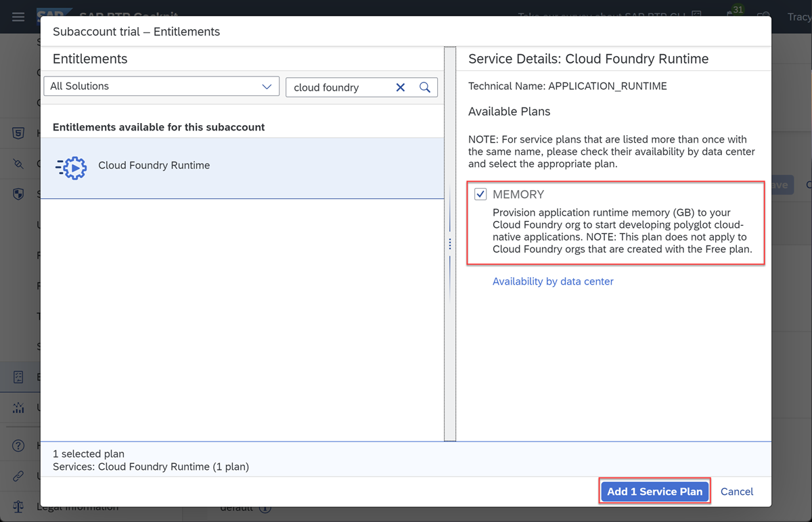The height and width of the screenshot is (522, 812).
Task: Click the Connectivity sidebar icon
Action: (x=18, y=164)
